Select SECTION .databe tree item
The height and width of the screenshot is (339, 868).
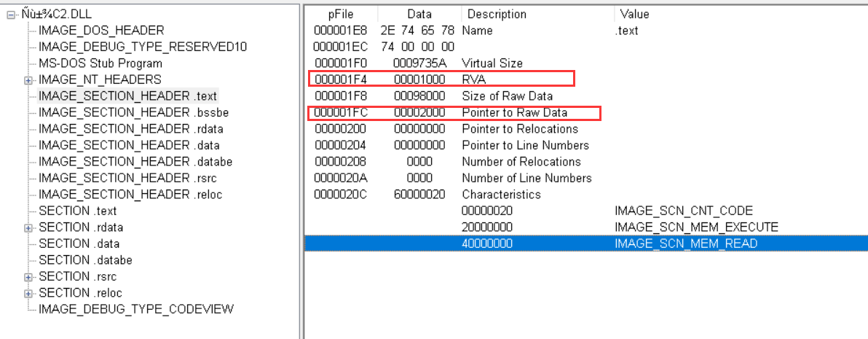click(x=85, y=260)
